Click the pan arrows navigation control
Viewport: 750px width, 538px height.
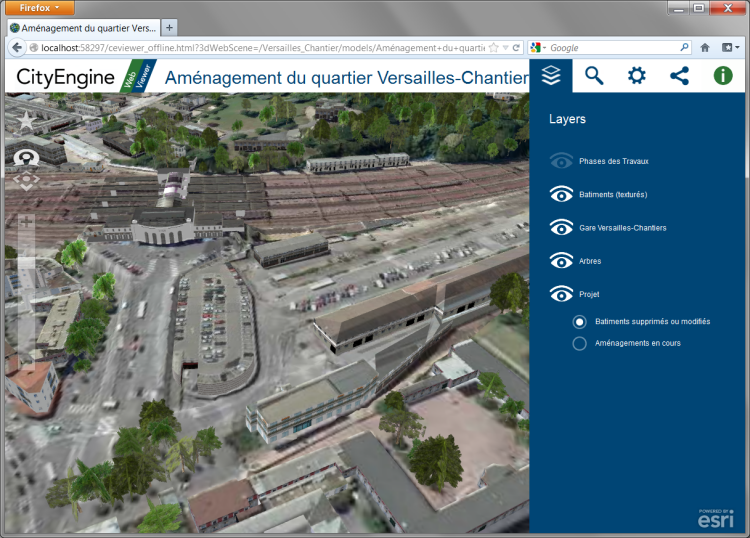(x=26, y=181)
